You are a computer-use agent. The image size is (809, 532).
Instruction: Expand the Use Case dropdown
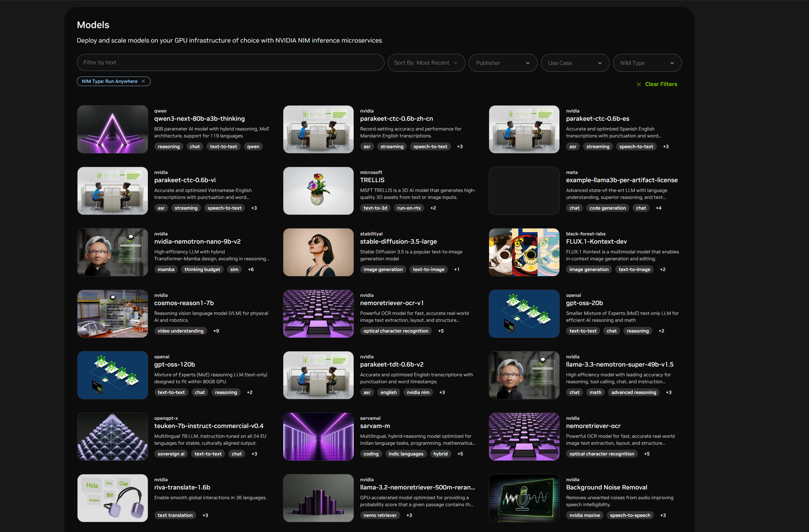tap(575, 63)
